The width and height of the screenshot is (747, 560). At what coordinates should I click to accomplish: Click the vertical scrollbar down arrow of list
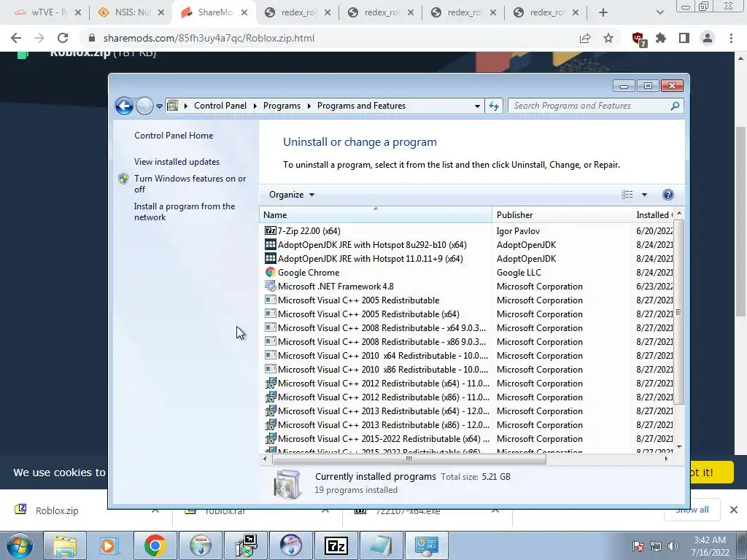679,447
